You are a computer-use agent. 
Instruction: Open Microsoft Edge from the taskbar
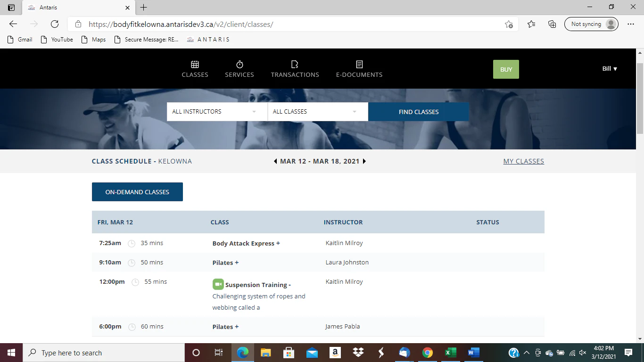pyautogui.click(x=243, y=353)
